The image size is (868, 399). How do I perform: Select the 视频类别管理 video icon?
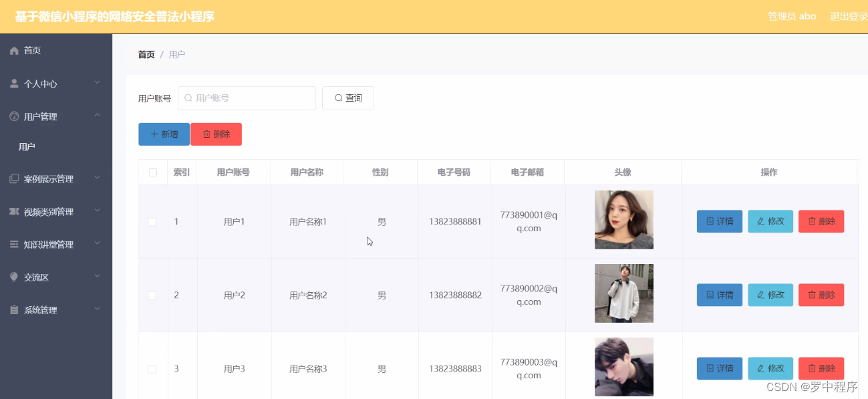[13, 211]
